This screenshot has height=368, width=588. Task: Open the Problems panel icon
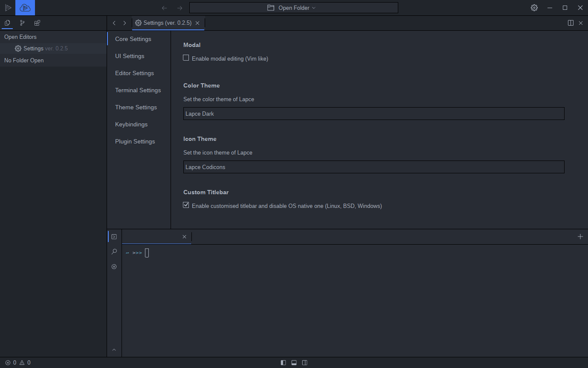tap(114, 266)
